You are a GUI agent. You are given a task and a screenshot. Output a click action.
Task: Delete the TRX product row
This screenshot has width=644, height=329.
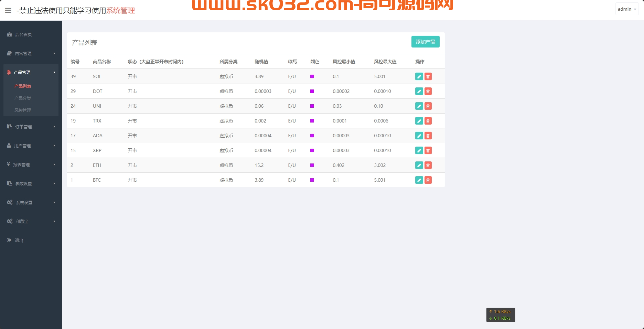(x=428, y=121)
